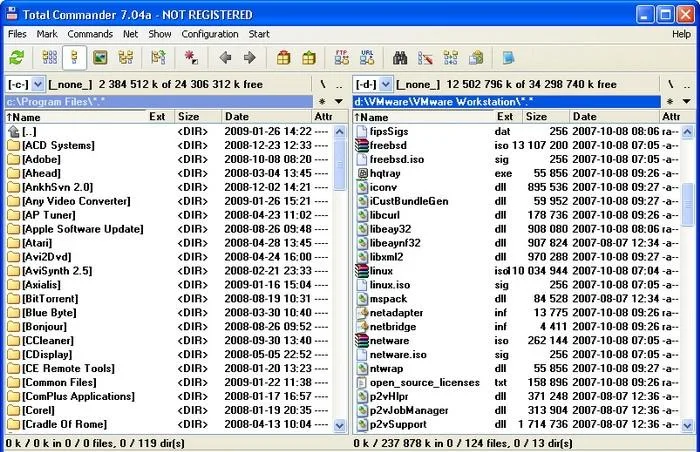Open the directory Tree view icon
Screen dimensions: 700x452
pyautogui.click(x=126, y=58)
